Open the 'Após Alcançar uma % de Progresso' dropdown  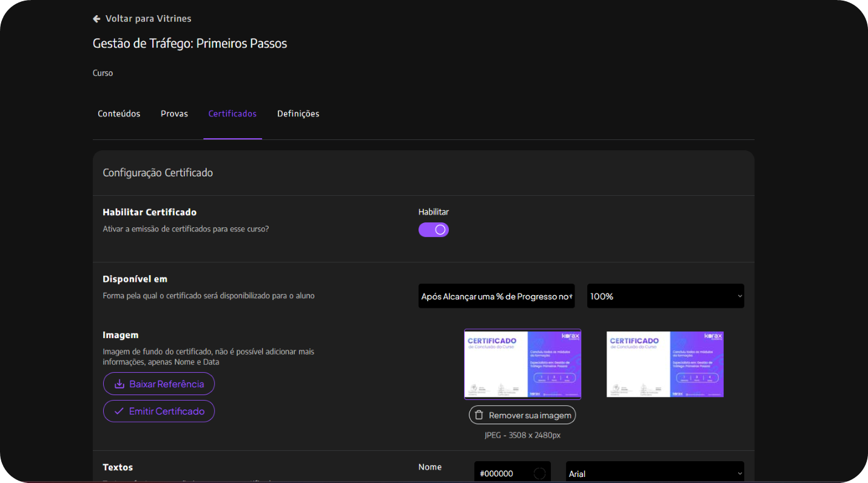tap(496, 296)
